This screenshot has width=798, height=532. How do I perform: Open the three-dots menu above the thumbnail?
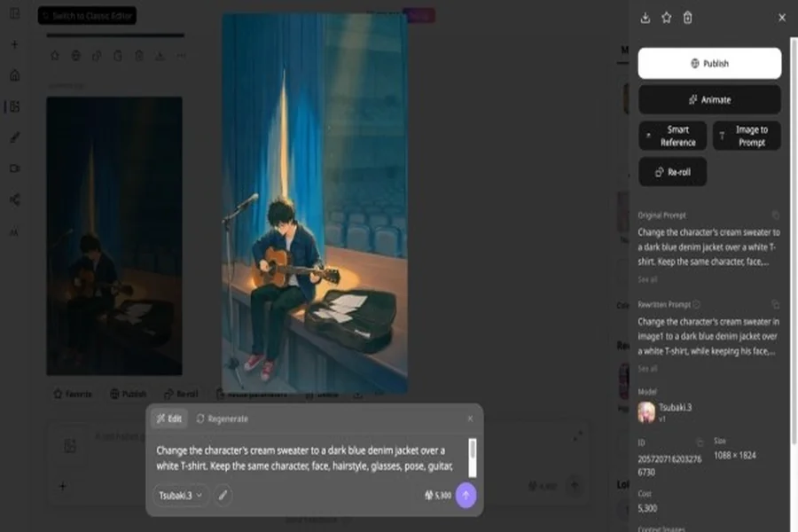(x=181, y=56)
